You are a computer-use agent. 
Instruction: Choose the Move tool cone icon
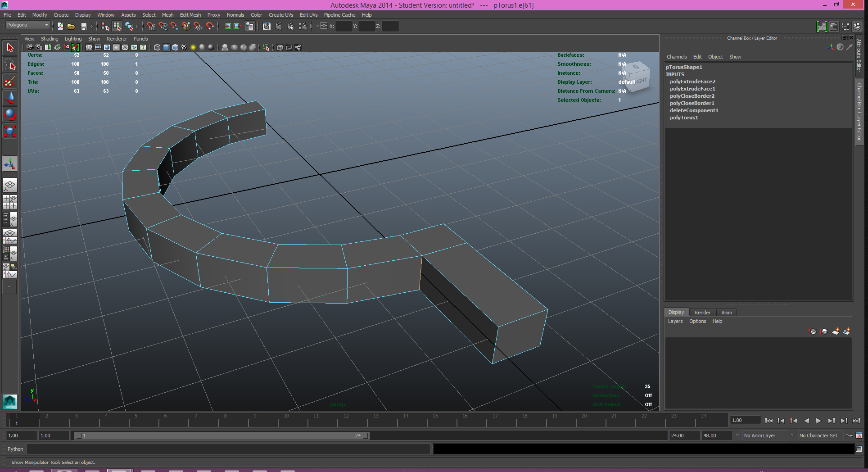[10, 98]
